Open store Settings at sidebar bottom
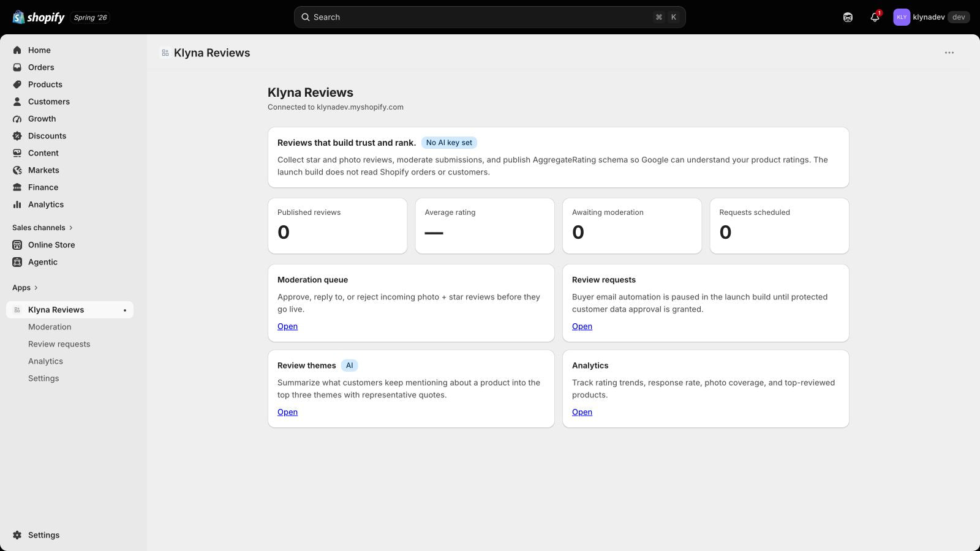The width and height of the screenshot is (980, 551). tap(44, 535)
